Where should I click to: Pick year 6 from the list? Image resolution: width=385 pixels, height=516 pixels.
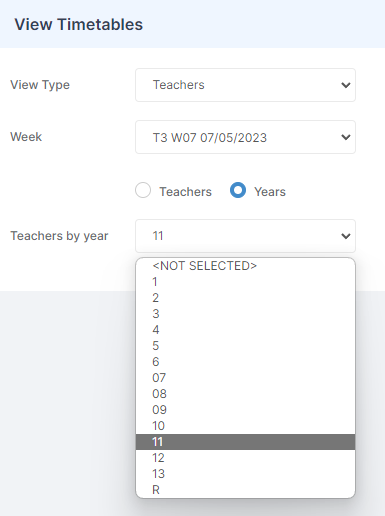click(x=245, y=362)
